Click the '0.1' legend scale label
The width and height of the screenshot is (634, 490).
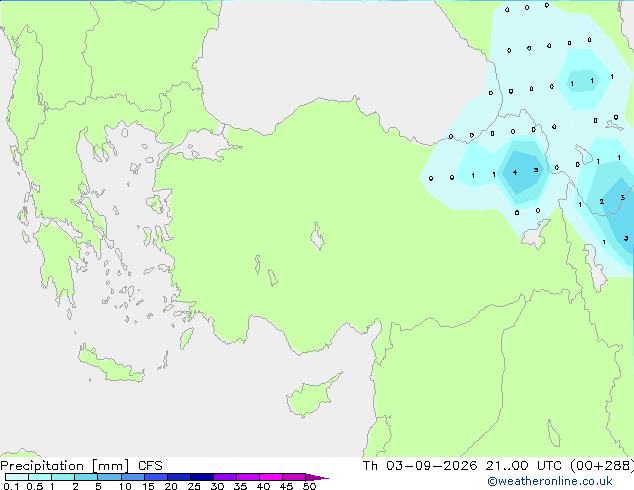click(11, 486)
